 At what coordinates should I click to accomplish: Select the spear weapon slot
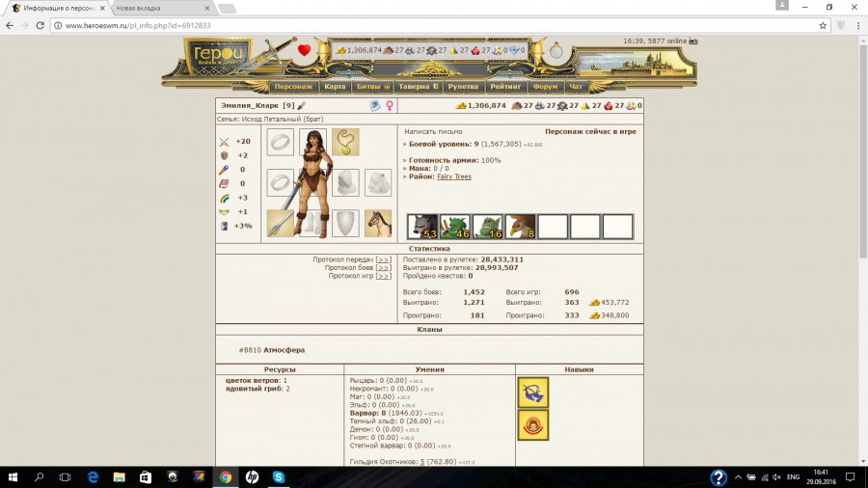pyautogui.click(x=280, y=224)
